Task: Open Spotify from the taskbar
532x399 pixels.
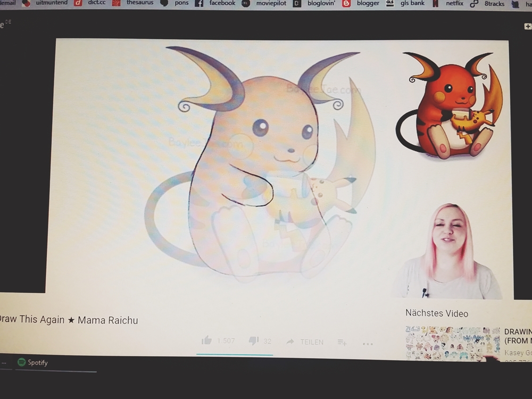Action: pos(32,362)
